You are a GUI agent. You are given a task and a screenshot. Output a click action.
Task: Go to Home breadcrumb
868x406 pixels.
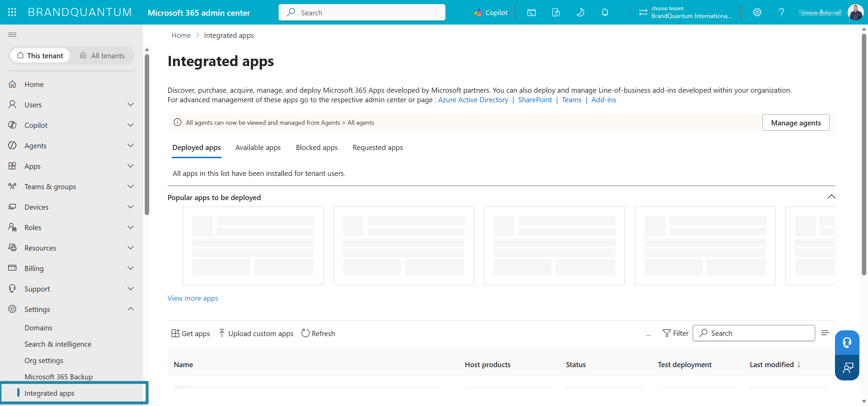[181, 35]
